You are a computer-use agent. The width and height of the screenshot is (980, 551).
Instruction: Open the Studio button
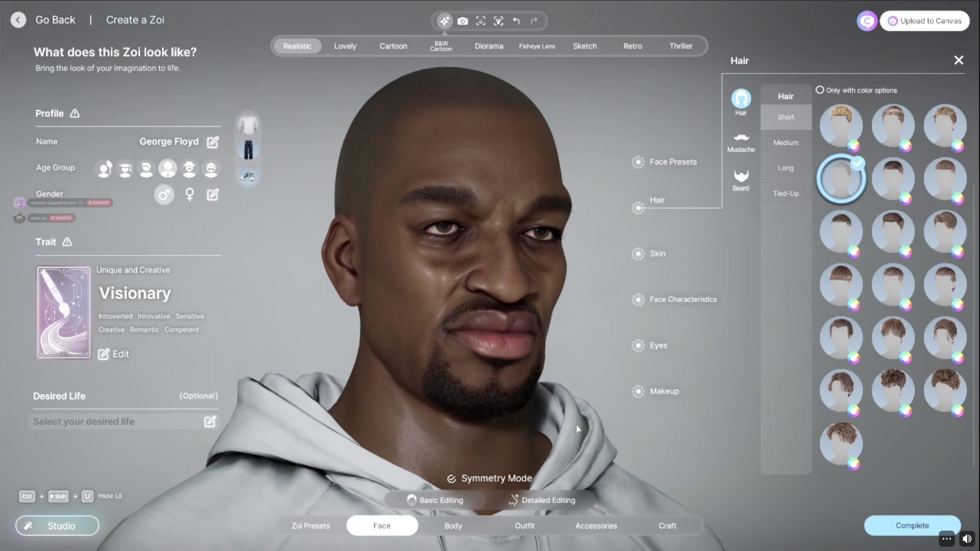(57, 526)
